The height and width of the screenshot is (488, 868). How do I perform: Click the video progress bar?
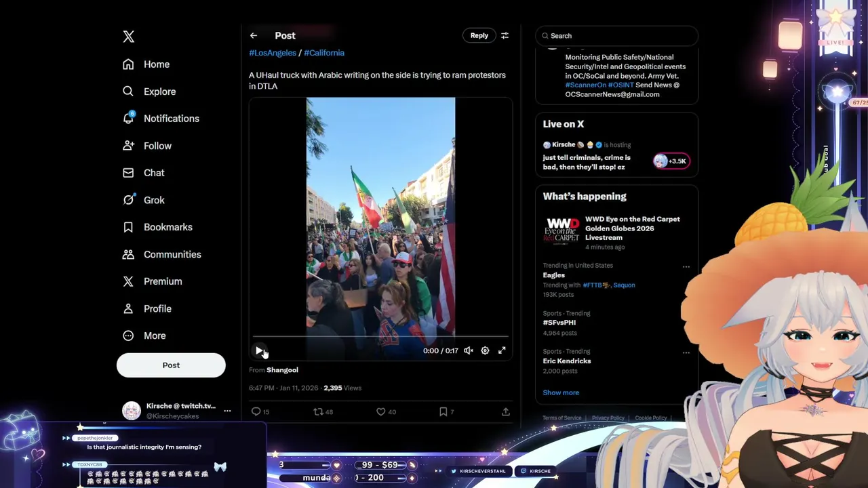[x=380, y=336]
